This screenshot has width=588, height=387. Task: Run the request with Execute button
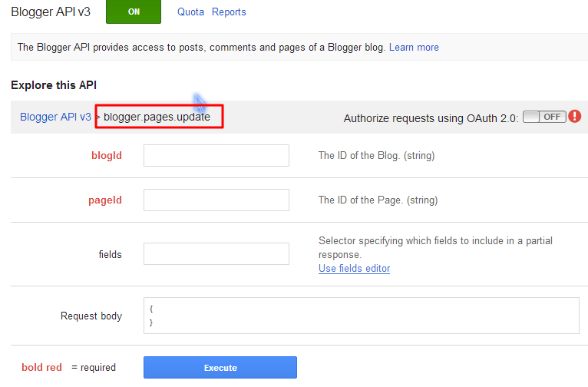pyautogui.click(x=220, y=368)
